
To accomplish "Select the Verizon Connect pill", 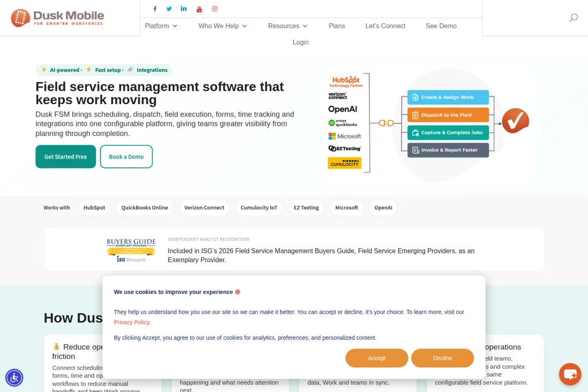I will click(x=204, y=208).
